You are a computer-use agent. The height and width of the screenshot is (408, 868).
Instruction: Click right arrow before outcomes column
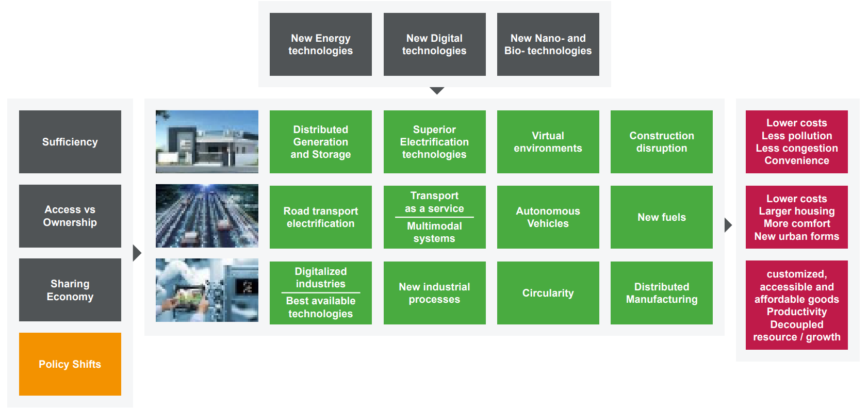click(728, 225)
